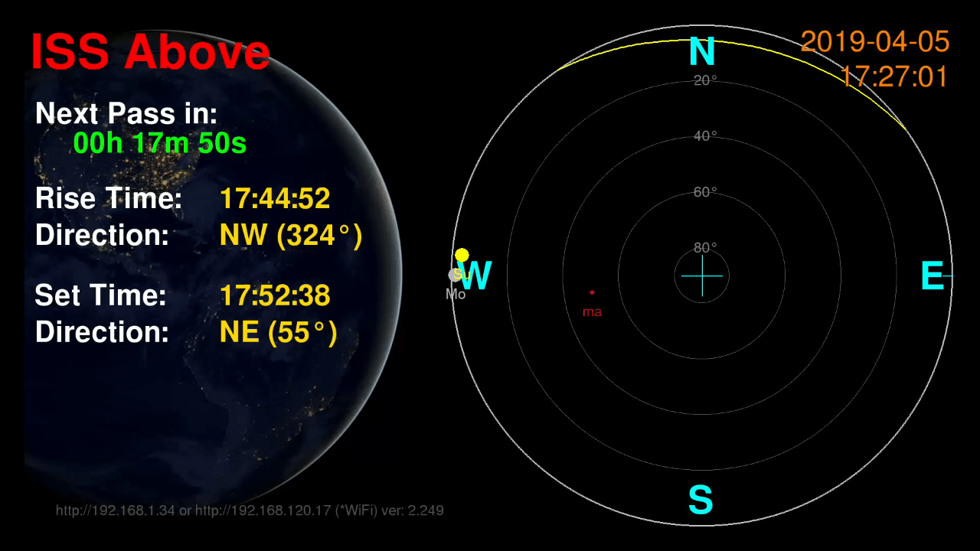Click the rise direction NW (324°)

(x=291, y=235)
